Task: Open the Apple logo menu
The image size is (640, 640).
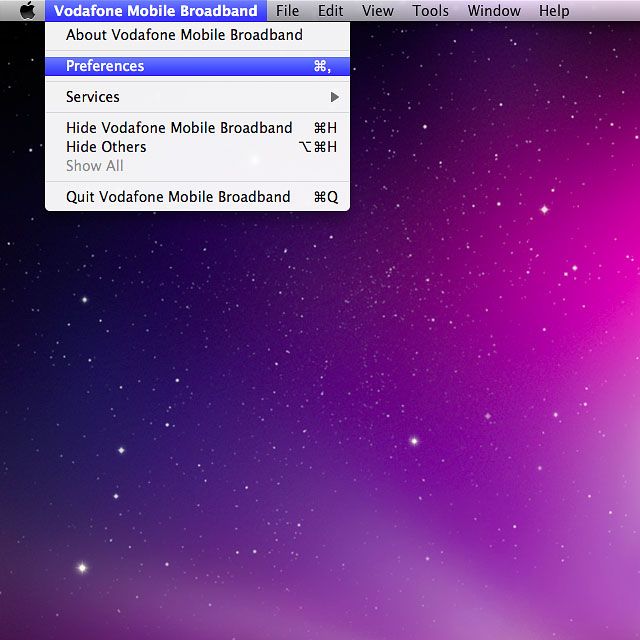Action: (27, 11)
